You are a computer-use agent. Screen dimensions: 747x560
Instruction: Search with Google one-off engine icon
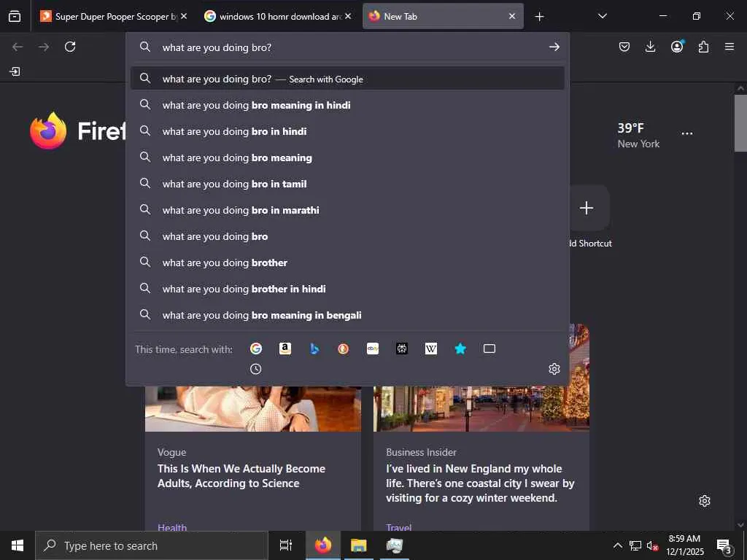[x=256, y=349]
